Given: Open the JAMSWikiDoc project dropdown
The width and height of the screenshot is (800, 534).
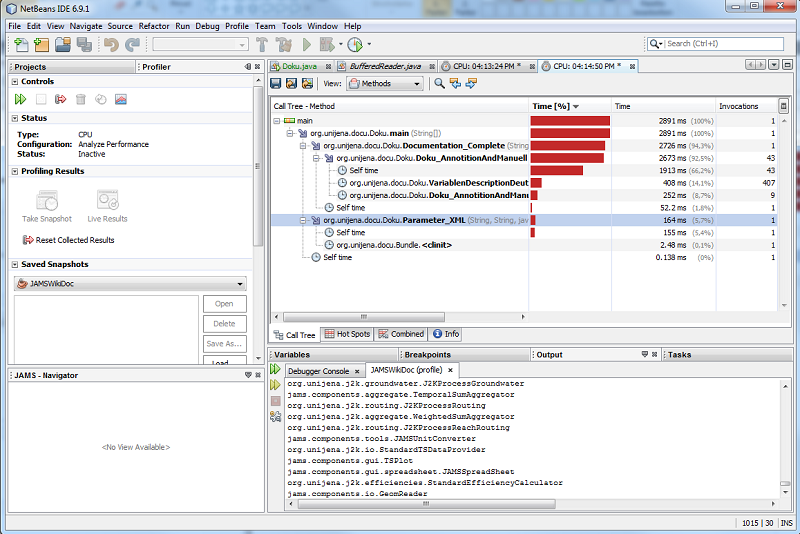Looking at the screenshot, I should [x=130, y=284].
